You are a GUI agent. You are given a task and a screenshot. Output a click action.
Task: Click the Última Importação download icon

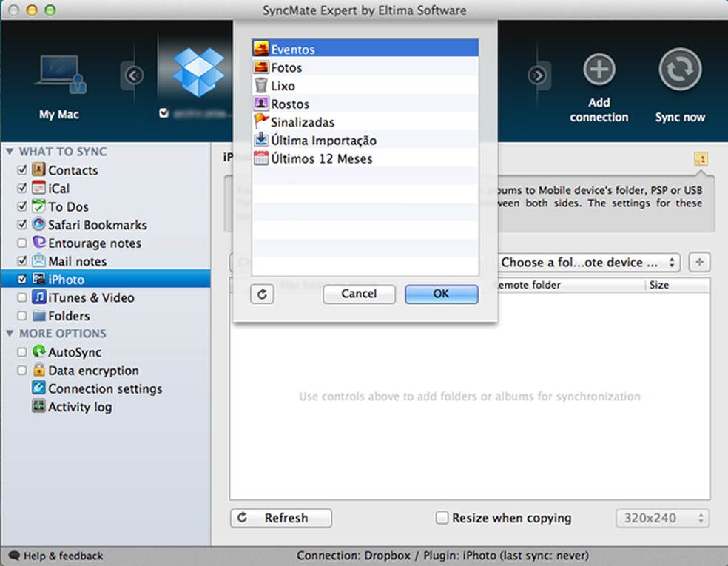click(x=261, y=139)
